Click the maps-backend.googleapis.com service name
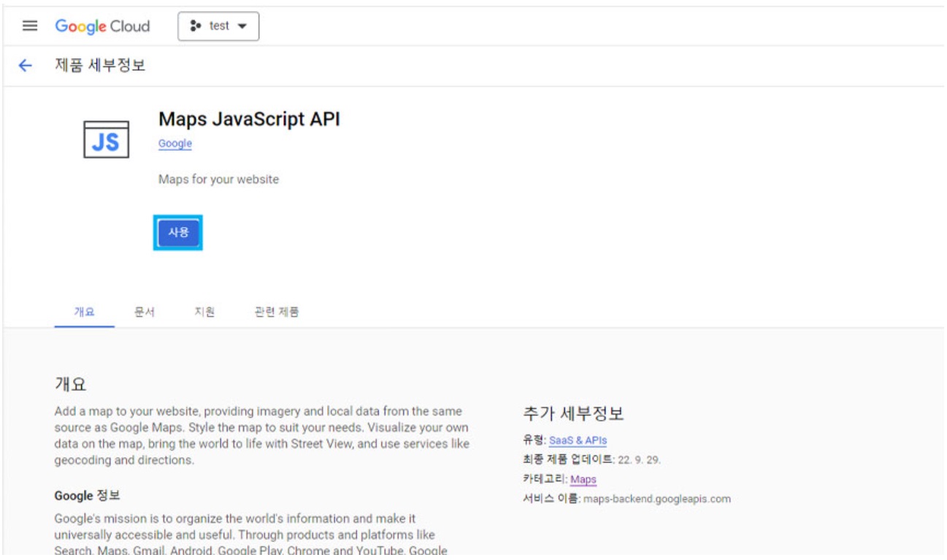Viewport: 947px width, 560px height. point(657,499)
